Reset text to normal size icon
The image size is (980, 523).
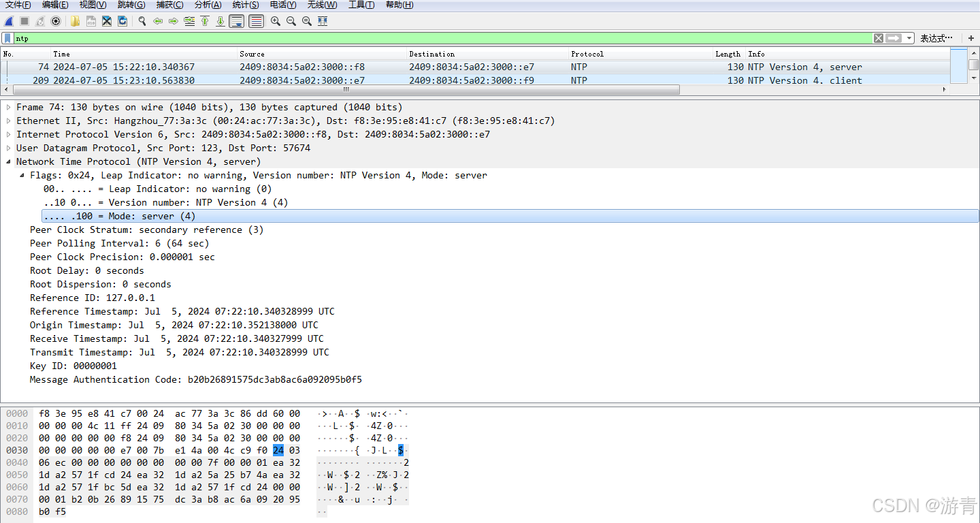(x=307, y=21)
